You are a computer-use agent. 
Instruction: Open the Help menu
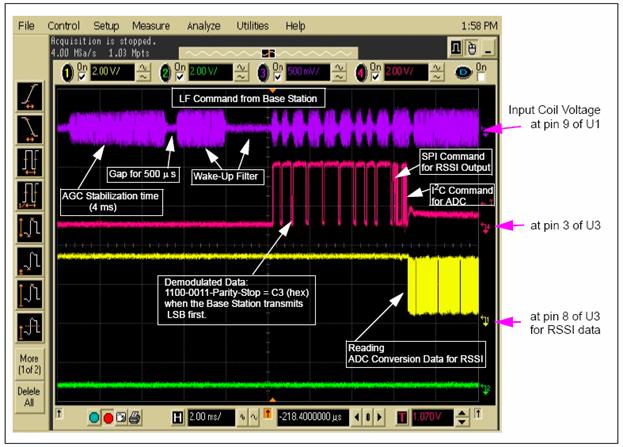coord(295,26)
